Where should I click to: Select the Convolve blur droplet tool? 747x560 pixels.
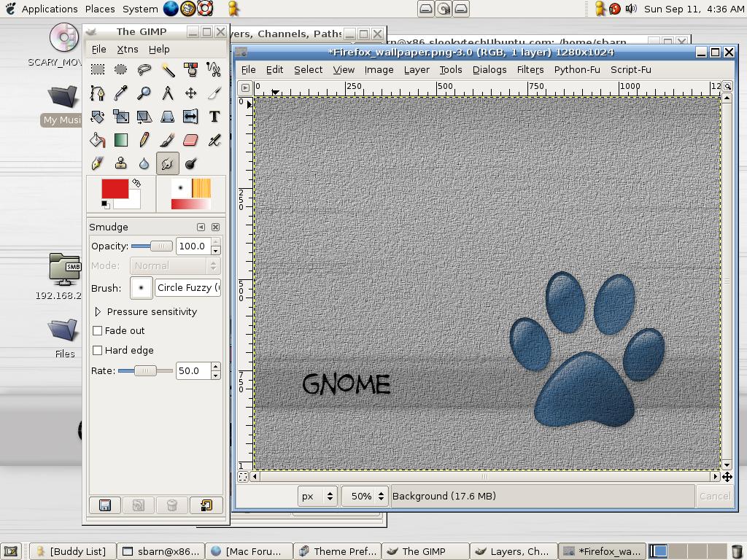pos(144,163)
